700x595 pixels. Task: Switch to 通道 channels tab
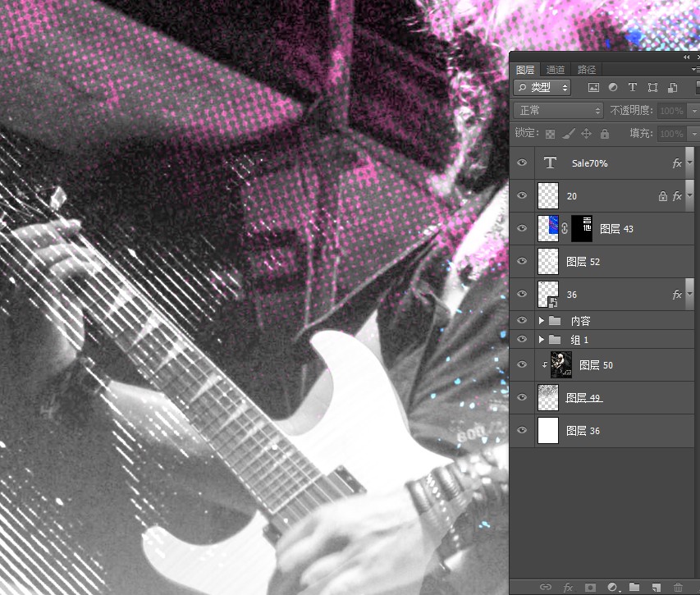pos(556,70)
